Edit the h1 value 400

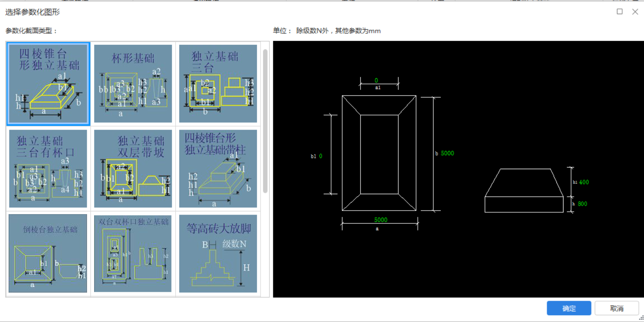coord(584,182)
